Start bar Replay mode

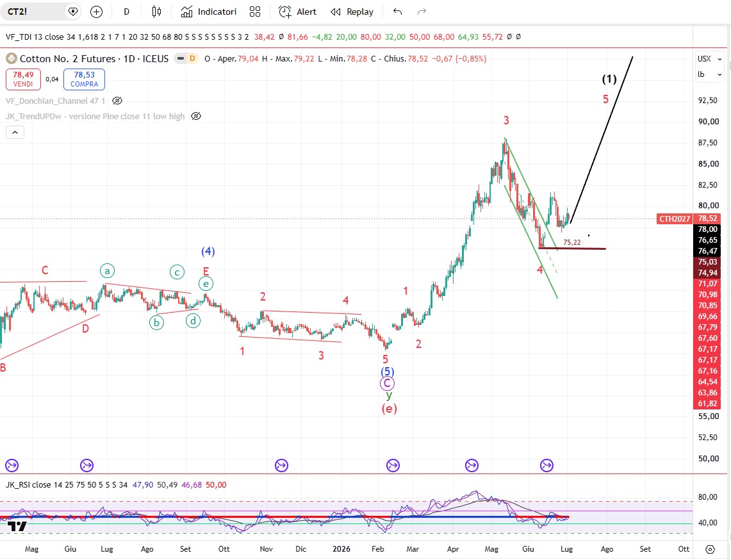(x=352, y=12)
